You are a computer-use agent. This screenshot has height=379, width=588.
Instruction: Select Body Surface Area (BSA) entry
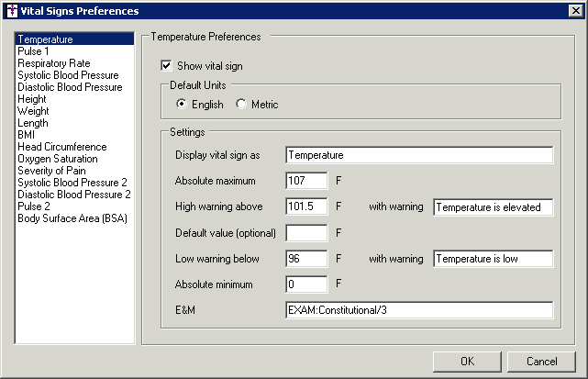tap(74, 218)
